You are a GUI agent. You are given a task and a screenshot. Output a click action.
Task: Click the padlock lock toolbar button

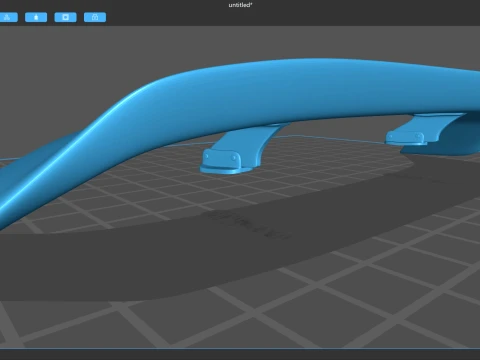click(x=95, y=17)
